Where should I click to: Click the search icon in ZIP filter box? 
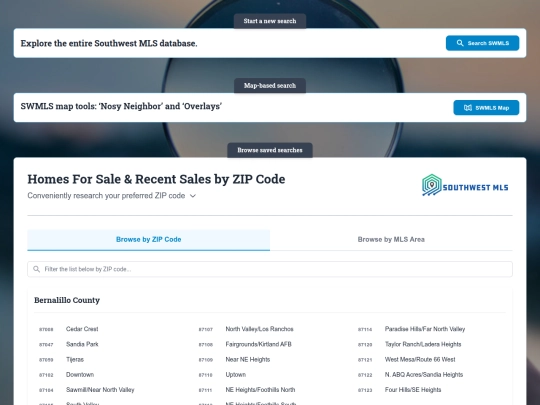tap(36, 269)
